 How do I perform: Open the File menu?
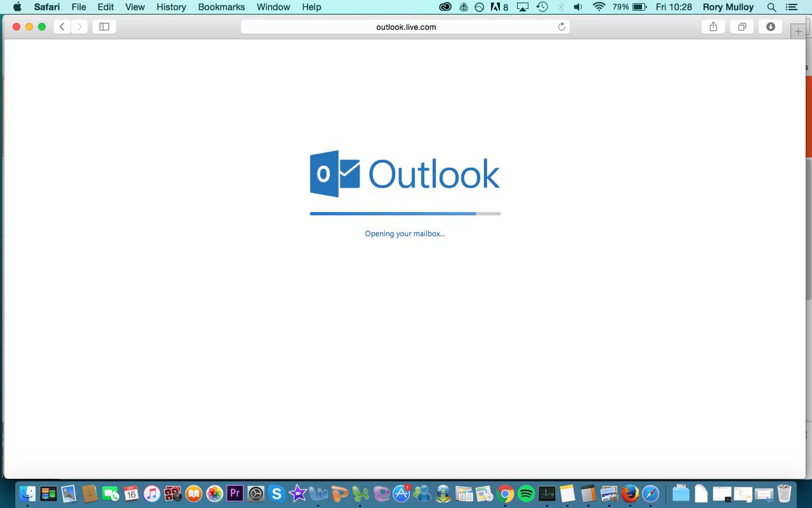point(78,7)
